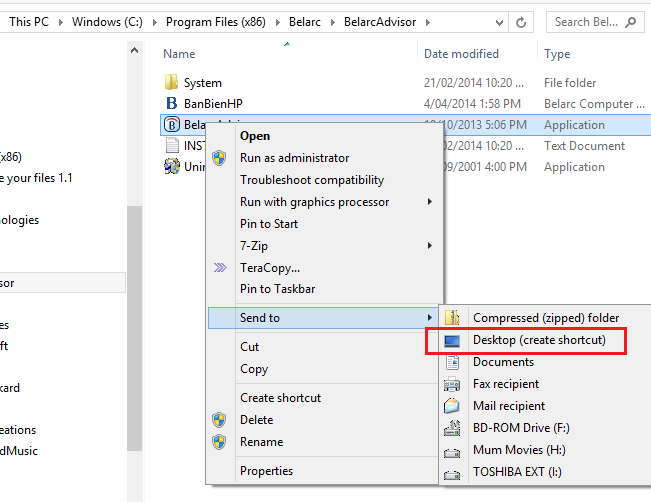The width and height of the screenshot is (651, 502).
Task: Expand the chevron after This PC
Action: 61,22
